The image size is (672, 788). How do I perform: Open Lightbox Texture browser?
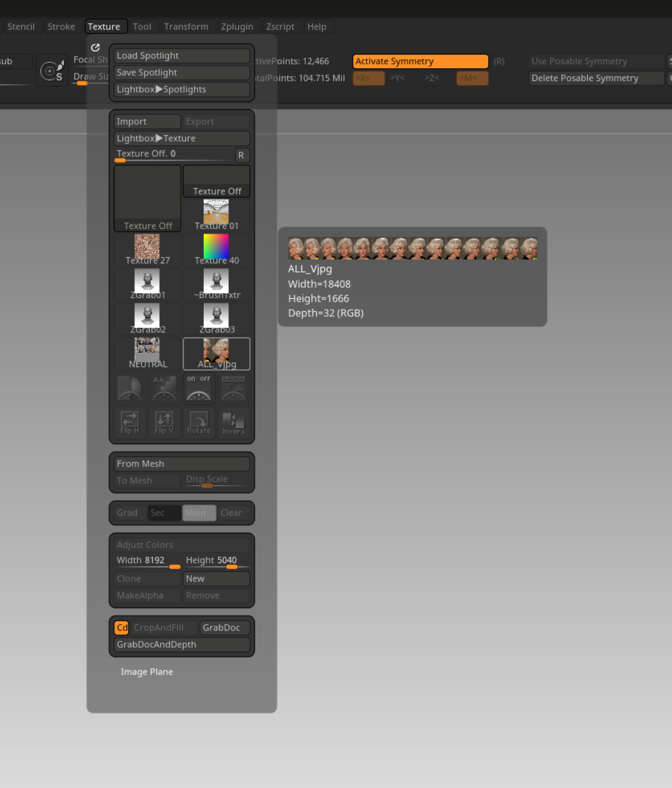click(182, 138)
